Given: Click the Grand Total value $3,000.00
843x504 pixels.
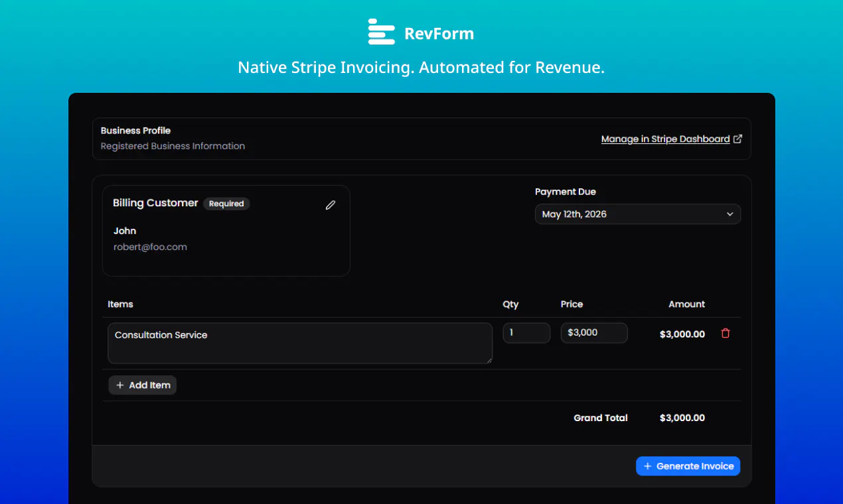Looking at the screenshot, I should [682, 418].
